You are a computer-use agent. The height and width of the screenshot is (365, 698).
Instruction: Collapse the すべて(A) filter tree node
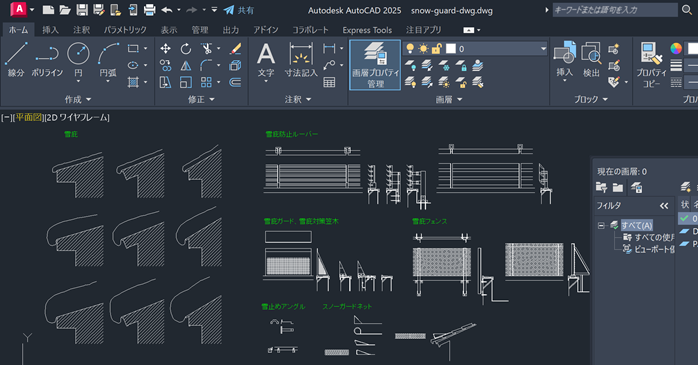click(601, 225)
